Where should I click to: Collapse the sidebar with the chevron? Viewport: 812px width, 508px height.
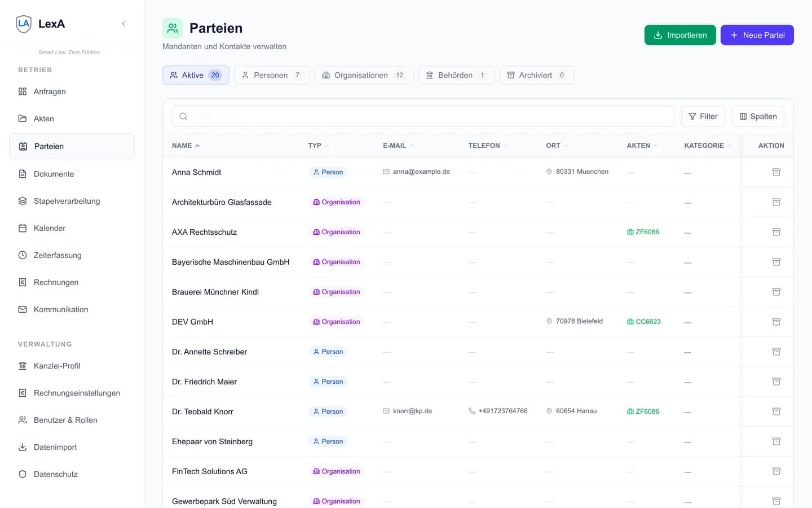click(123, 24)
